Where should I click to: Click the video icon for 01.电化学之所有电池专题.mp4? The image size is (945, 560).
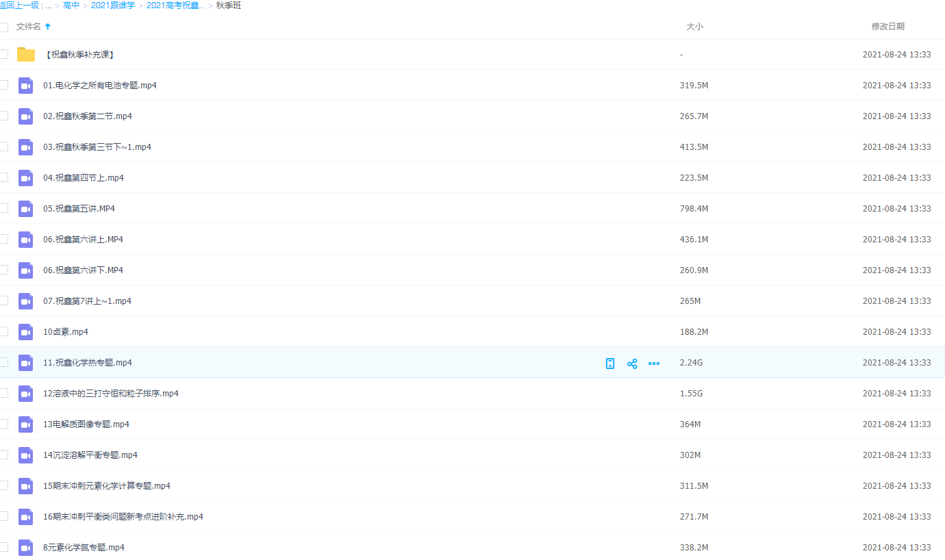coord(26,86)
